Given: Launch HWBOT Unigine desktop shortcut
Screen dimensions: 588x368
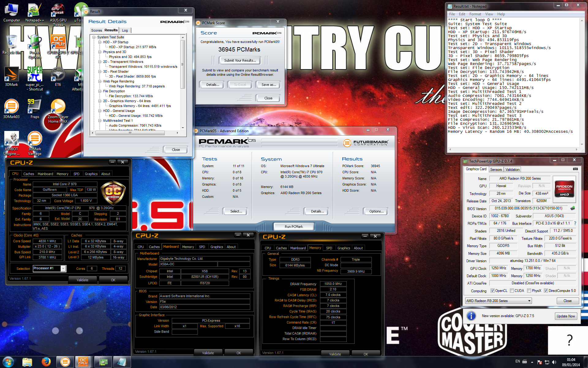Looking at the screenshot, I should click(x=11, y=143).
